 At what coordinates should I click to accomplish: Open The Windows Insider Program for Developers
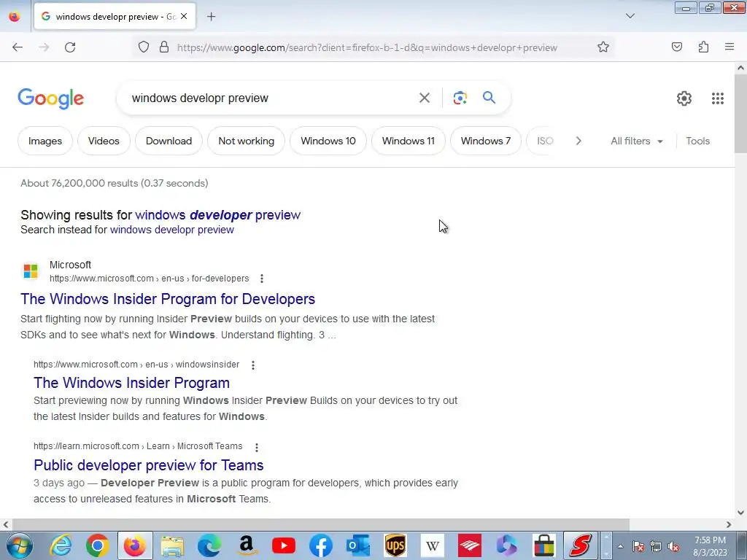tap(168, 299)
